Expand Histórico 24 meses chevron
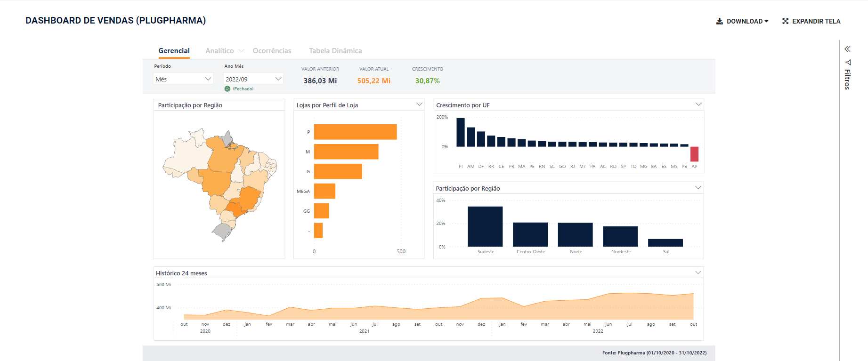The height and width of the screenshot is (361, 868). pyautogui.click(x=698, y=273)
